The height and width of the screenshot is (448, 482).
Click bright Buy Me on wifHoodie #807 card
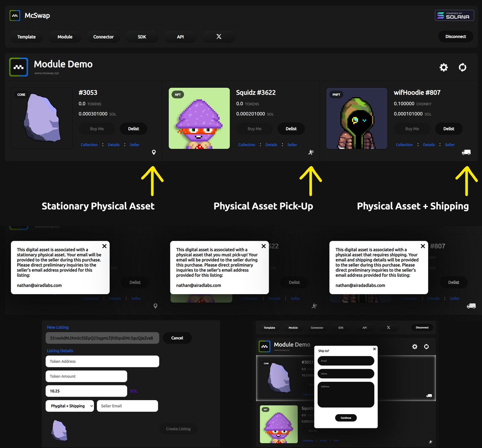[x=412, y=129]
